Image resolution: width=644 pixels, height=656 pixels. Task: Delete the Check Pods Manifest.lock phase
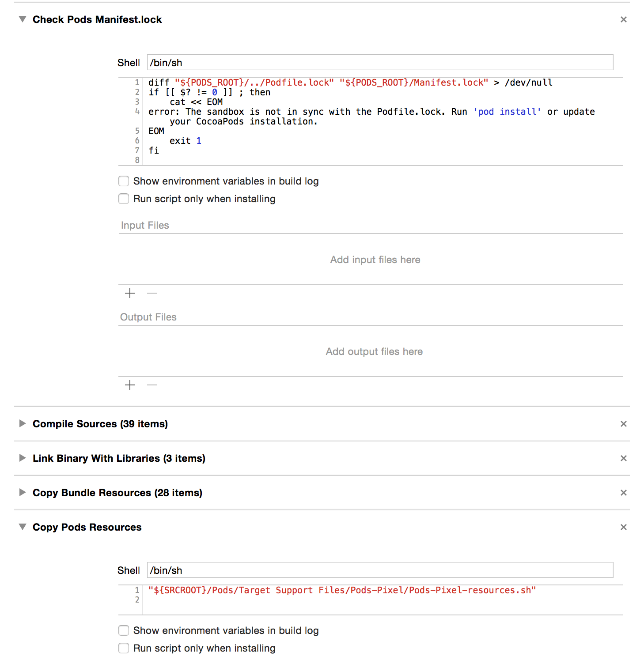pos(624,19)
